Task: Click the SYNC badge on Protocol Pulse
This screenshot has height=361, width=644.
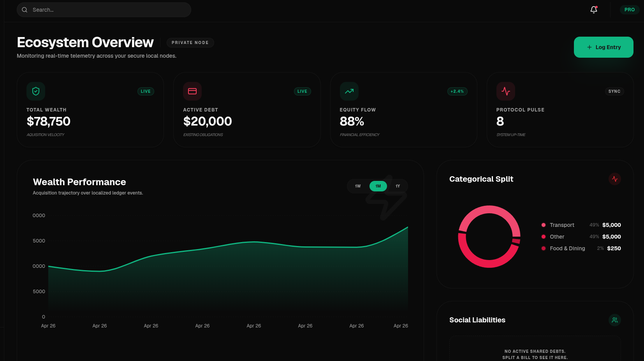Action: (x=614, y=92)
